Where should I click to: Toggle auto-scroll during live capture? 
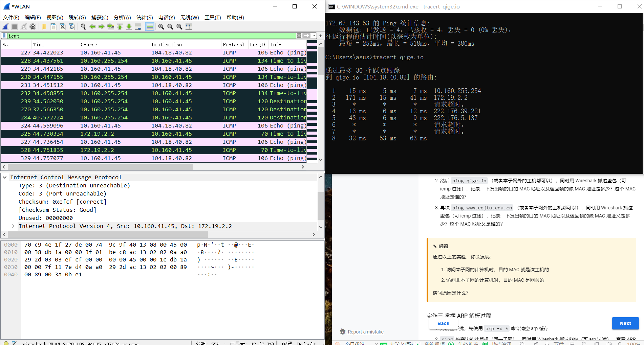click(138, 27)
